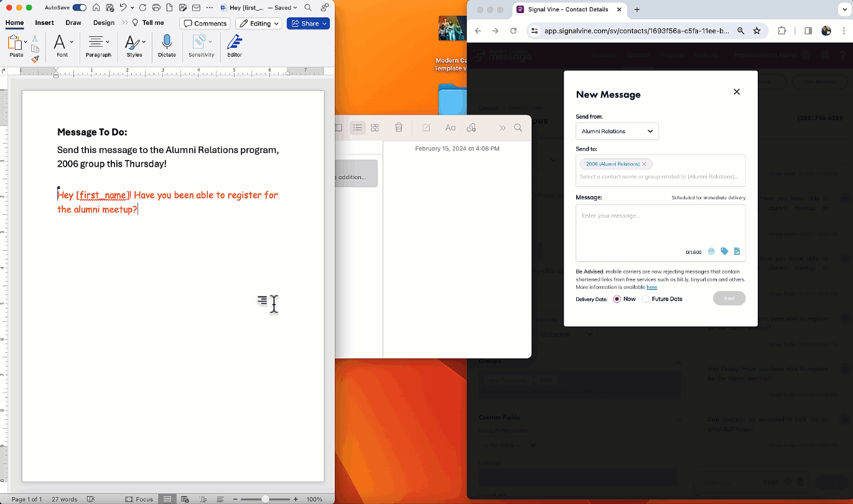853x504 pixels.
Task: Open text formatting with the Aa icon
Action: [450, 128]
